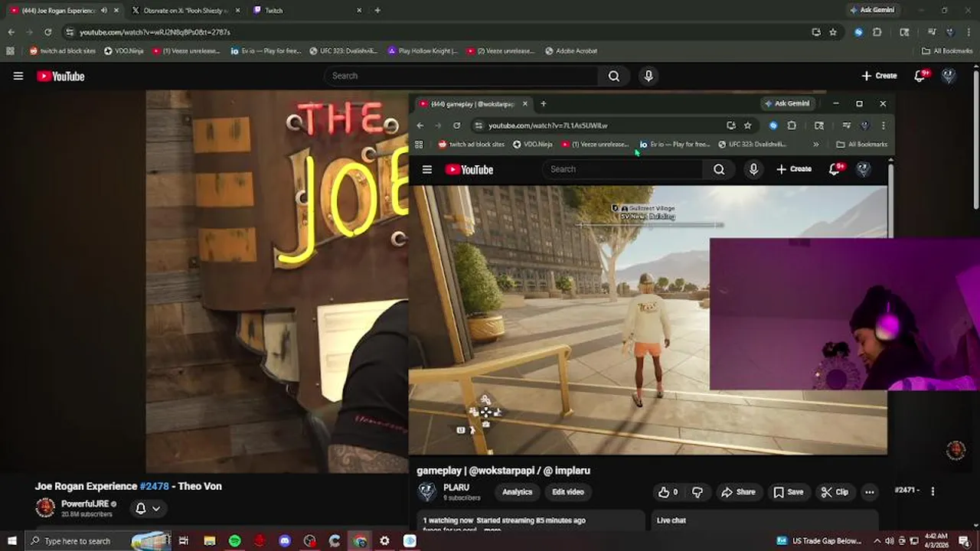Screen dimensions: 980x551
Task: Click search magnifier in front gameplay window
Action: pos(719,169)
